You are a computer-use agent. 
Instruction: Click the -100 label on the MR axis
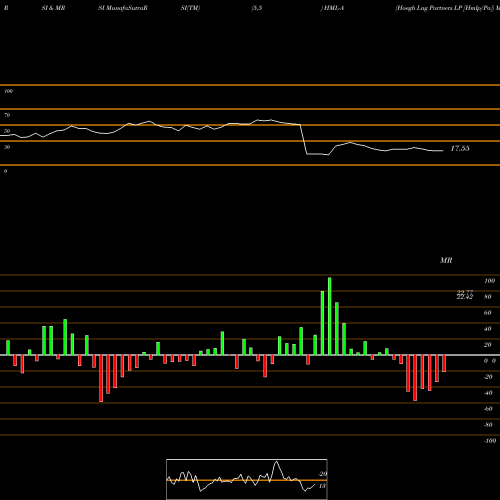coord(490,441)
